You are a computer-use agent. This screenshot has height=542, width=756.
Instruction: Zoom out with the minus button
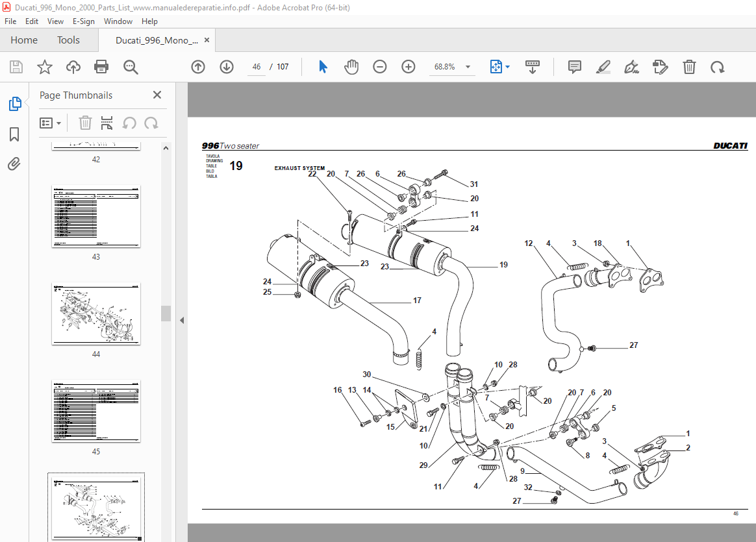coord(380,67)
